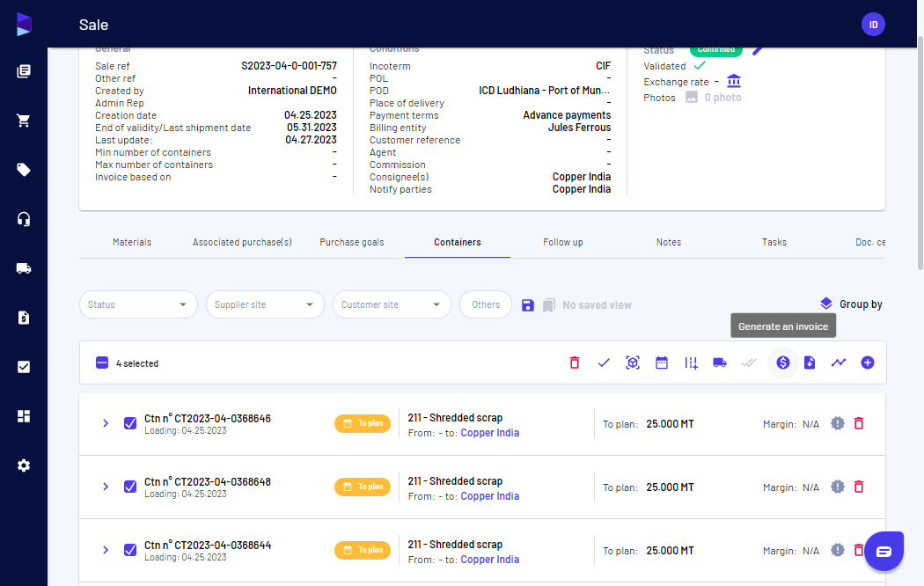
Task: Save the current view with floppy icon
Action: point(527,305)
